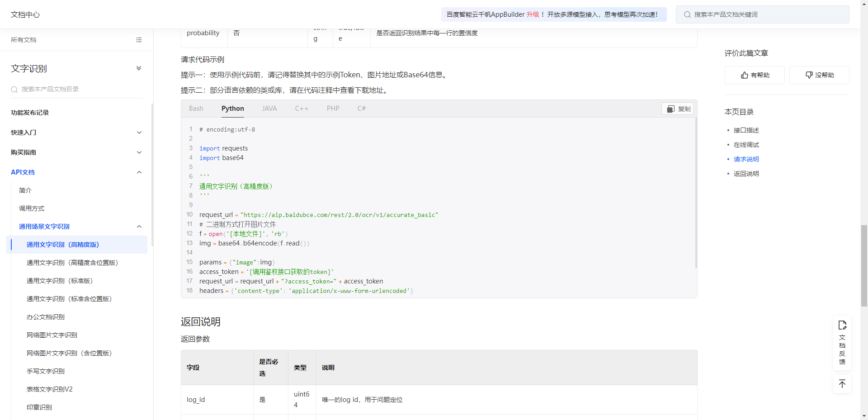Screen dimensions: 868x420
Task: Switch to the JAVA code tab
Action: (269, 109)
